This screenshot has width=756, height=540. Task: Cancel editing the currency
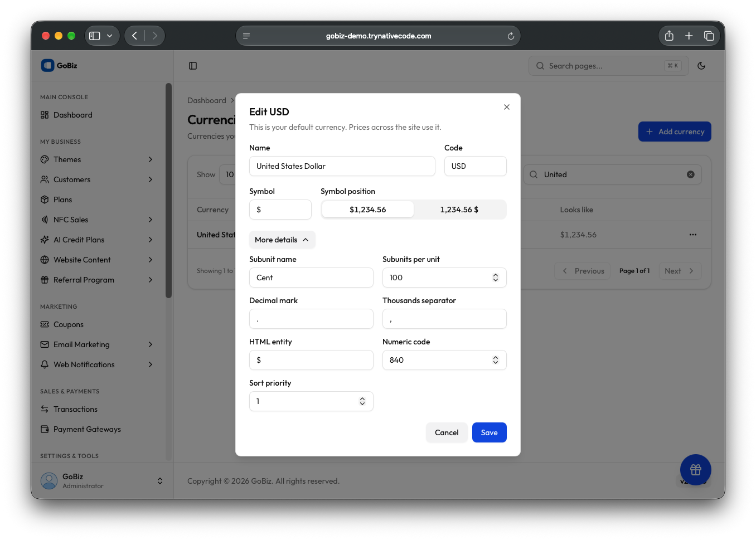(x=447, y=432)
